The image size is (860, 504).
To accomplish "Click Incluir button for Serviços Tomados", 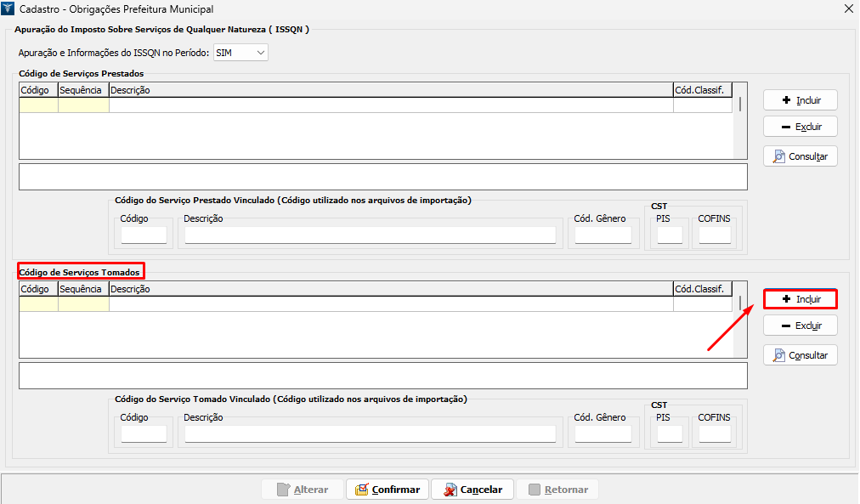I will [x=800, y=299].
